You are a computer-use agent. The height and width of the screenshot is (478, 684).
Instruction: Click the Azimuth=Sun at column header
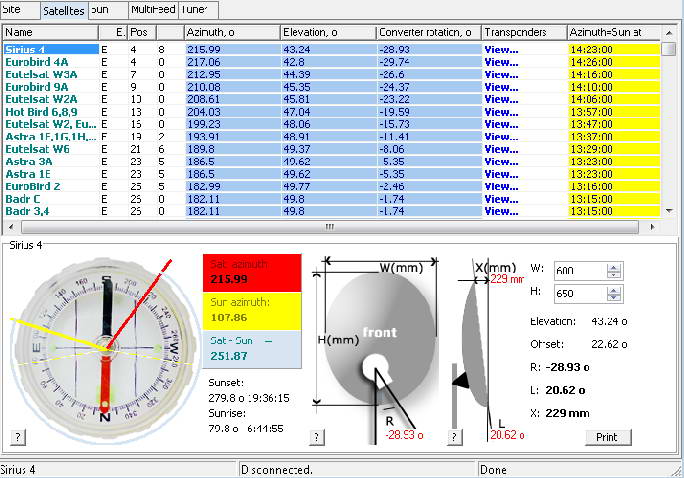tap(614, 32)
